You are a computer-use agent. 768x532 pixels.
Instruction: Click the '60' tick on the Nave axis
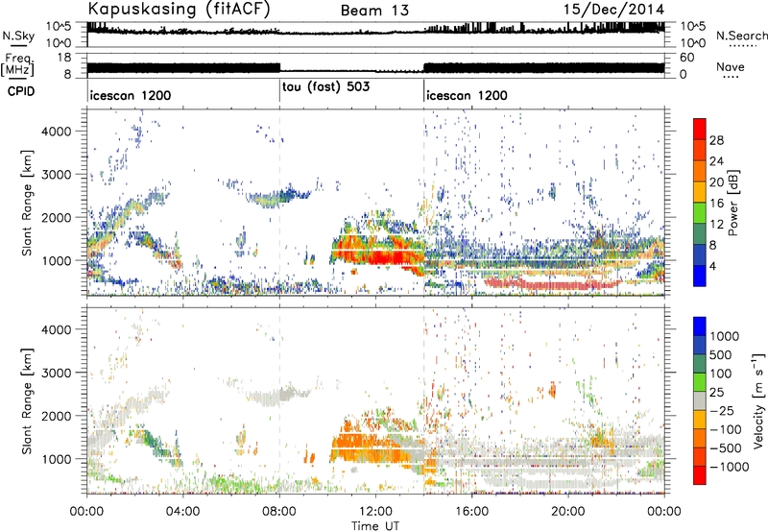click(686, 58)
